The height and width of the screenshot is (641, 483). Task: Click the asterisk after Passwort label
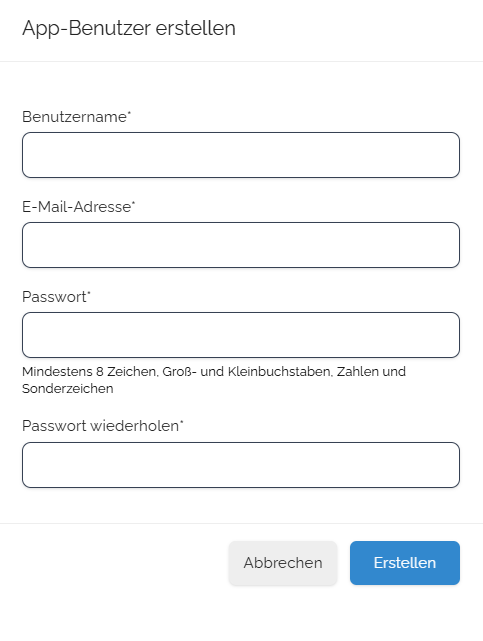(x=89, y=293)
